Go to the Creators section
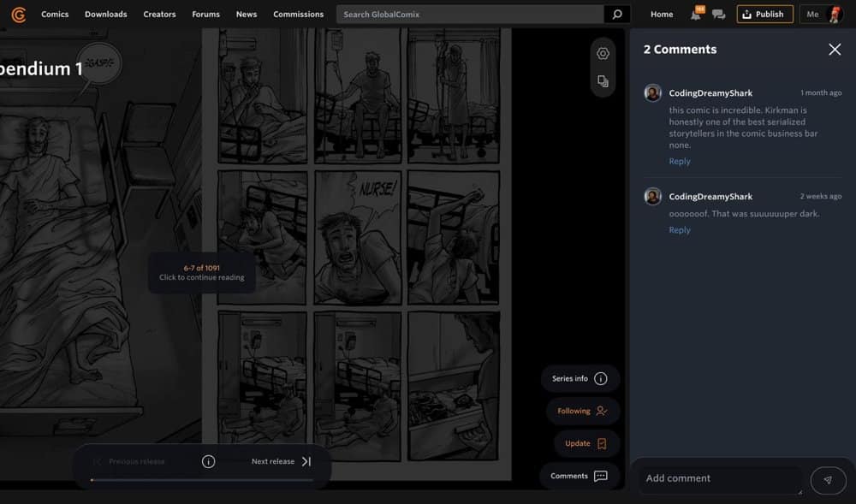 (159, 15)
